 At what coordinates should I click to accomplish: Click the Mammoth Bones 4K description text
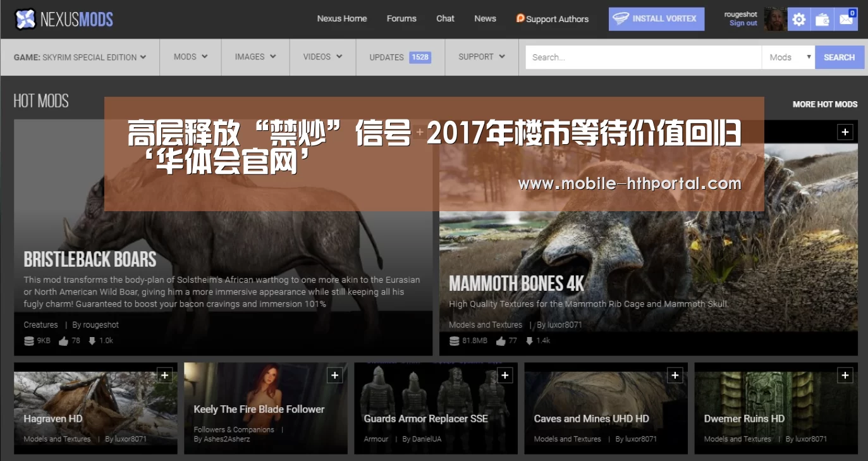(589, 304)
